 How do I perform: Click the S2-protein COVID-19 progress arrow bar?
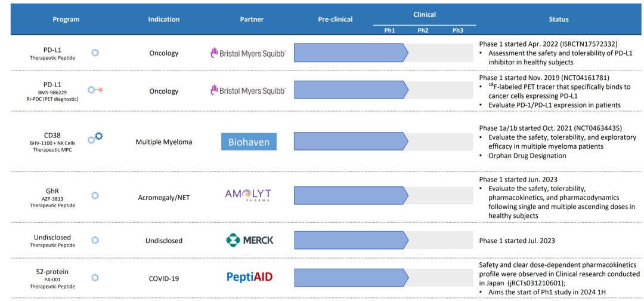tap(351, 277)
